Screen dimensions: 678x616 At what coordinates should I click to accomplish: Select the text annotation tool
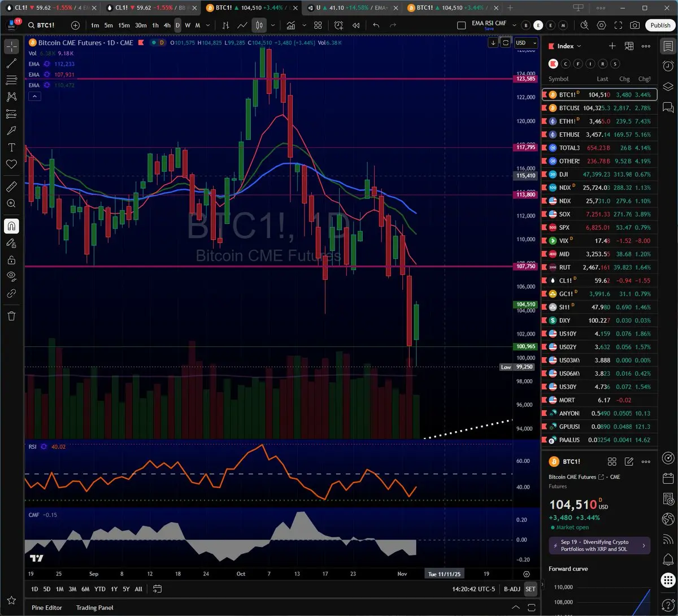[x=11, y=148]
